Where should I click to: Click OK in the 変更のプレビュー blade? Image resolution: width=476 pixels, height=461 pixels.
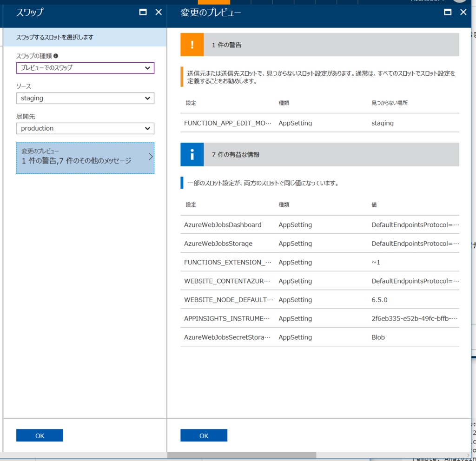[x=204, y=435]
